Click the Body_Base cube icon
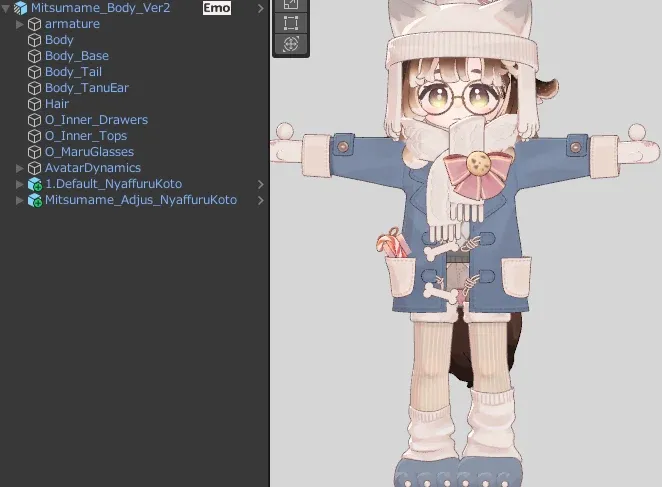Viewport: 662px width, 487px height. [x=34, y=57]
